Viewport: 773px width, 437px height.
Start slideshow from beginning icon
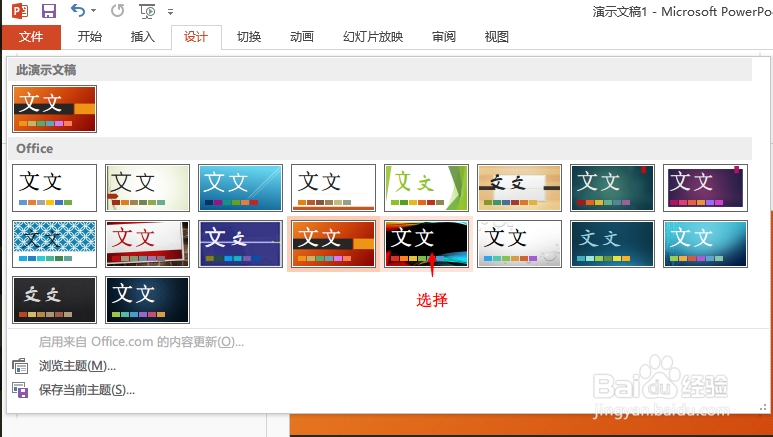147,11
